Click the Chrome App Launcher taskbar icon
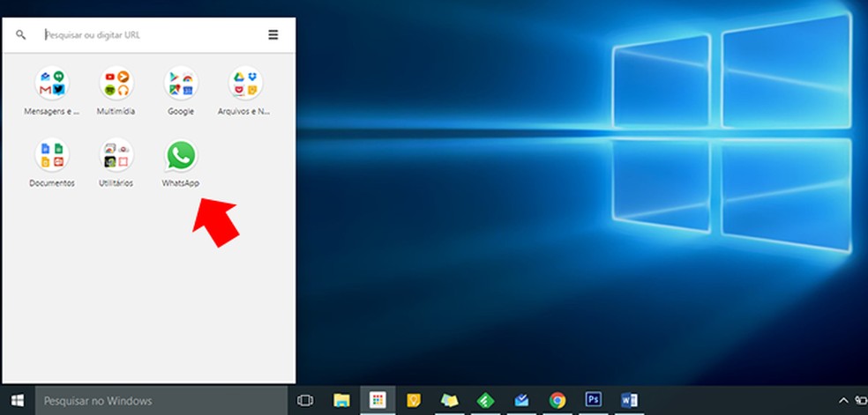 tap(378, 401)
